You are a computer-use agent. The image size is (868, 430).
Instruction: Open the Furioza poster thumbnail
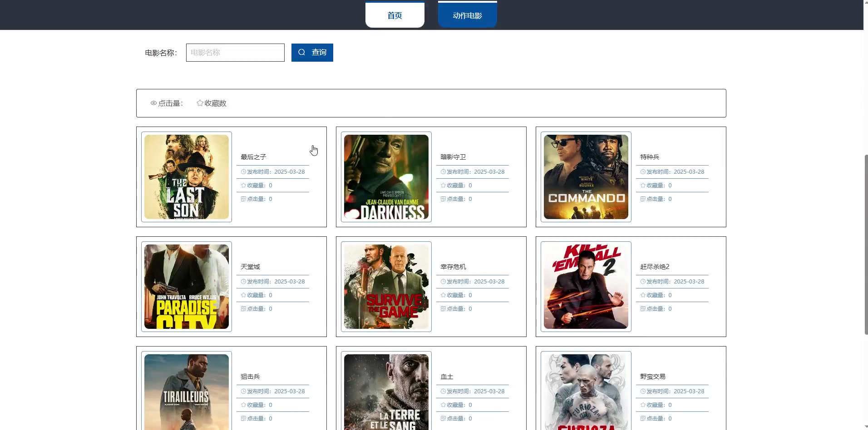click(586, 392)
